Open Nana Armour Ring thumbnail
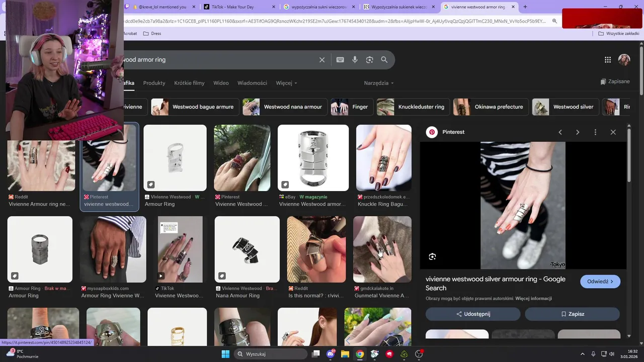Viewport: 644px width, 362px height. [247, 249]
